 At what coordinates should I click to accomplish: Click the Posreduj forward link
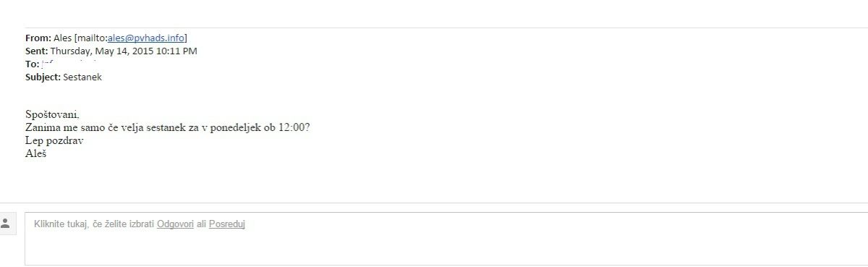tap(227, 224)
